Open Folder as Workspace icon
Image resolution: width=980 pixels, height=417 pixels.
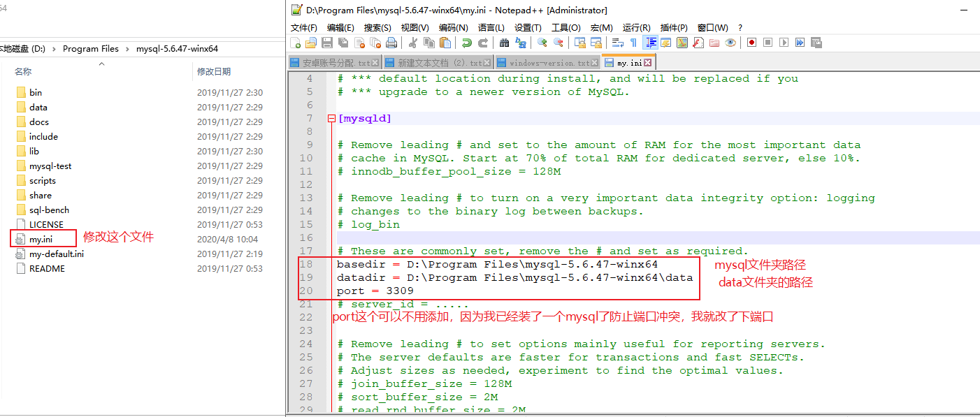pyautogui.click(x=714, y=43)
